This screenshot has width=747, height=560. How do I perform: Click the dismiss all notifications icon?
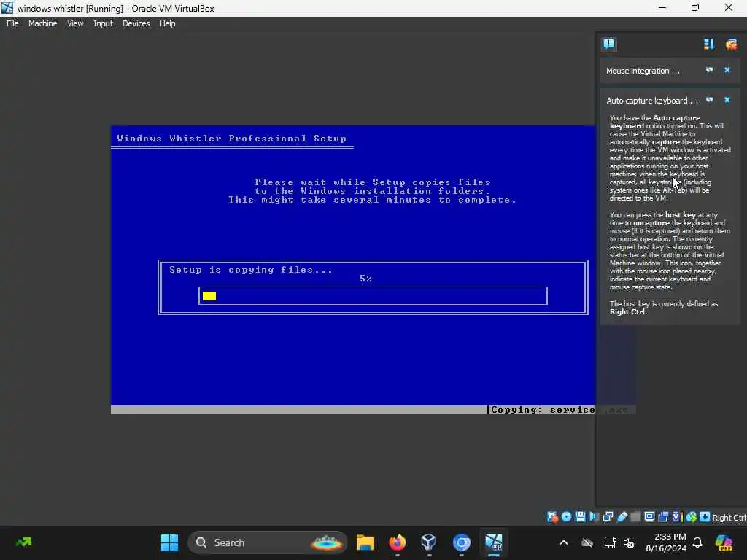click(x=731, y=44)
